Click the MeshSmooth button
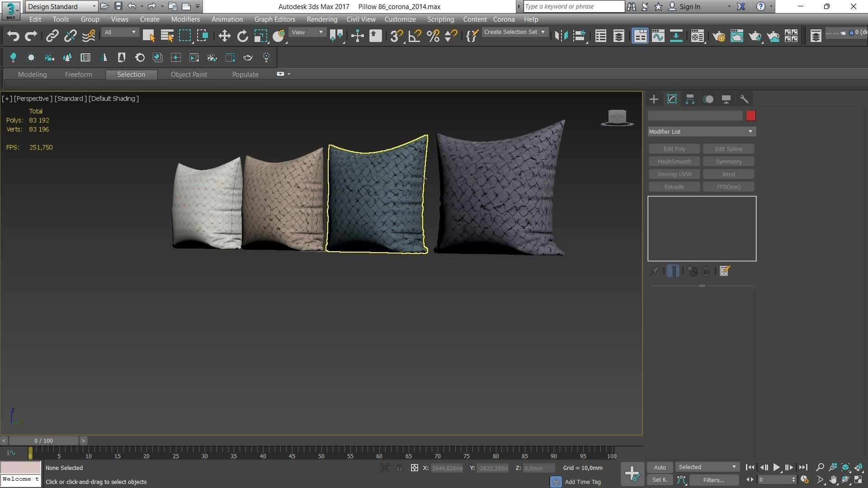 674,162
